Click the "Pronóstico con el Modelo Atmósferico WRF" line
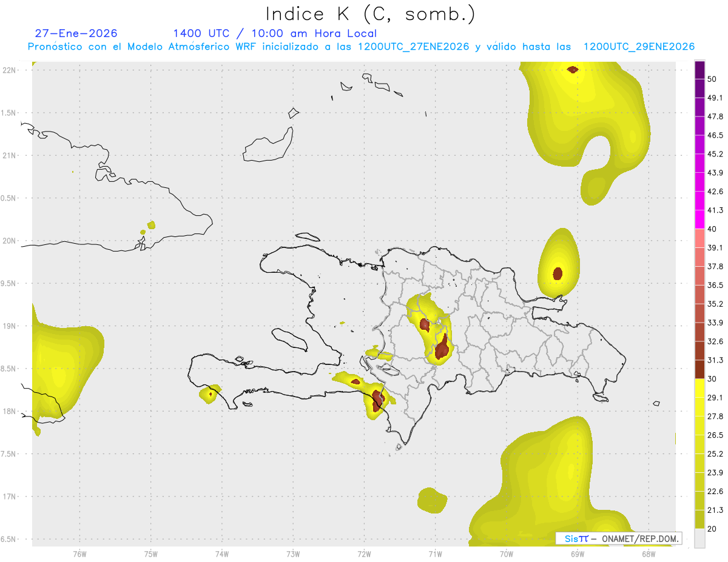The image size is (728, 562). [x=360, y=47]
